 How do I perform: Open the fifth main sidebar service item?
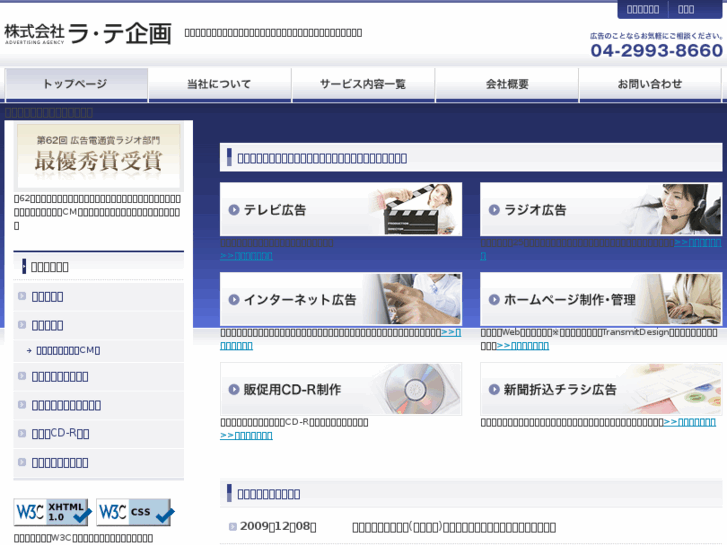click(98, 434)
